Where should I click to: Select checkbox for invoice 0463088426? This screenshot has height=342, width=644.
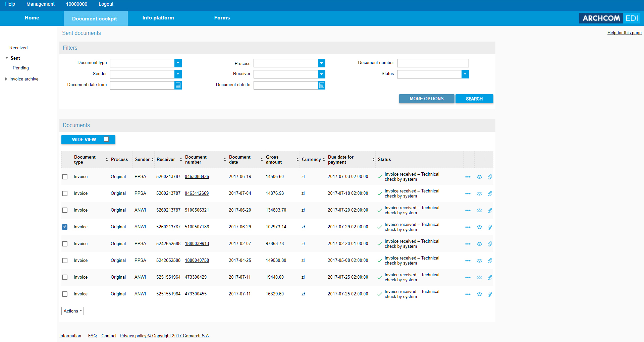click(65, 177)
